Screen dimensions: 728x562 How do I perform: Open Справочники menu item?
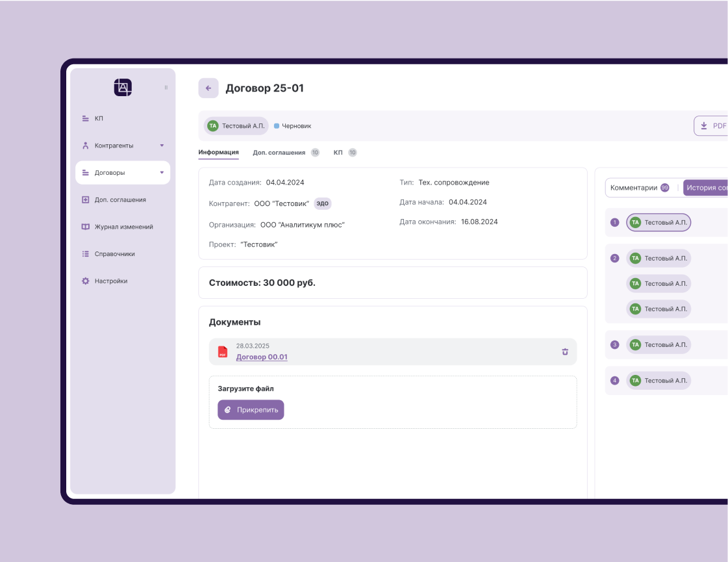click(123, 254)
